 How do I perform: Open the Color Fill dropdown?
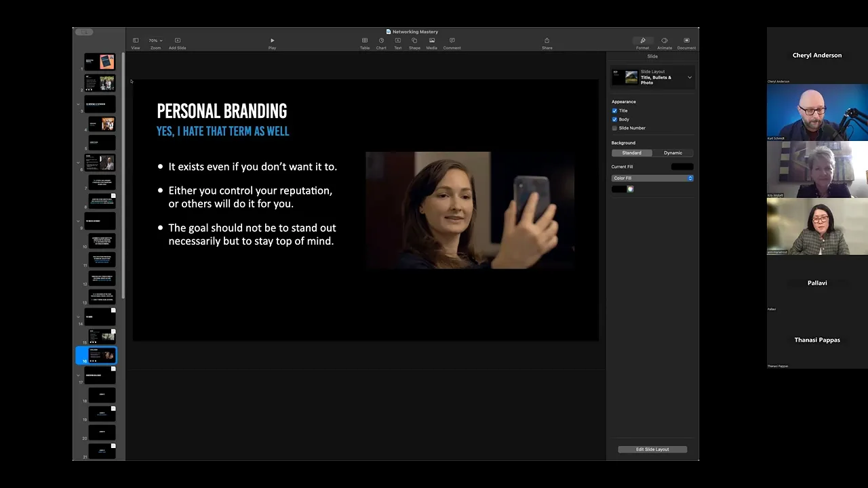click(652, 178)
